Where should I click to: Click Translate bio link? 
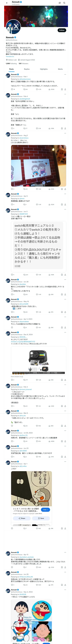(x=10, y=56)
